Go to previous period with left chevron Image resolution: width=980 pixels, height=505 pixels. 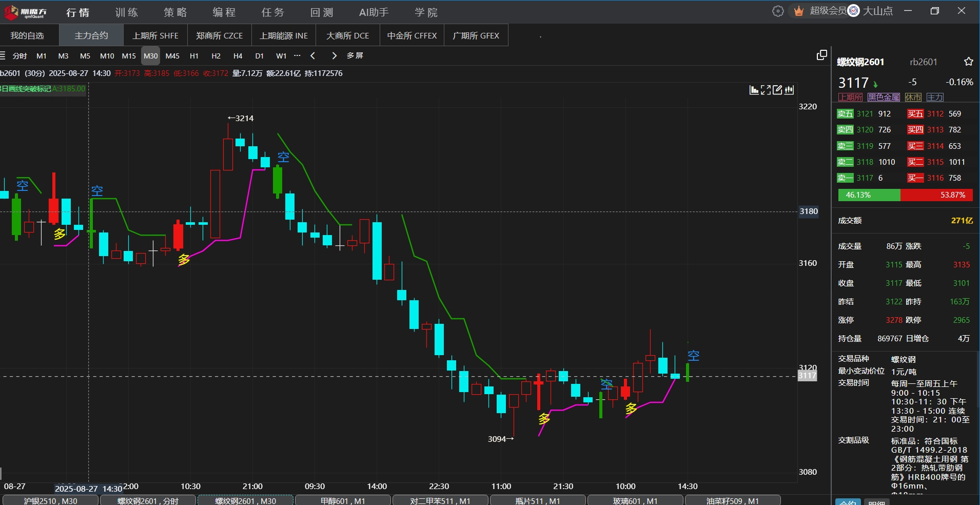click(x=312, y=55)
